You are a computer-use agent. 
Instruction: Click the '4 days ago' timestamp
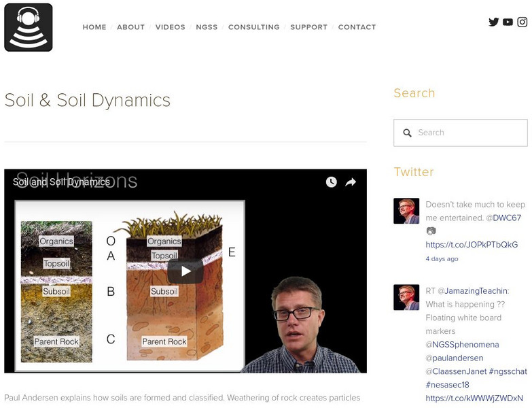(x=442, y=259)
